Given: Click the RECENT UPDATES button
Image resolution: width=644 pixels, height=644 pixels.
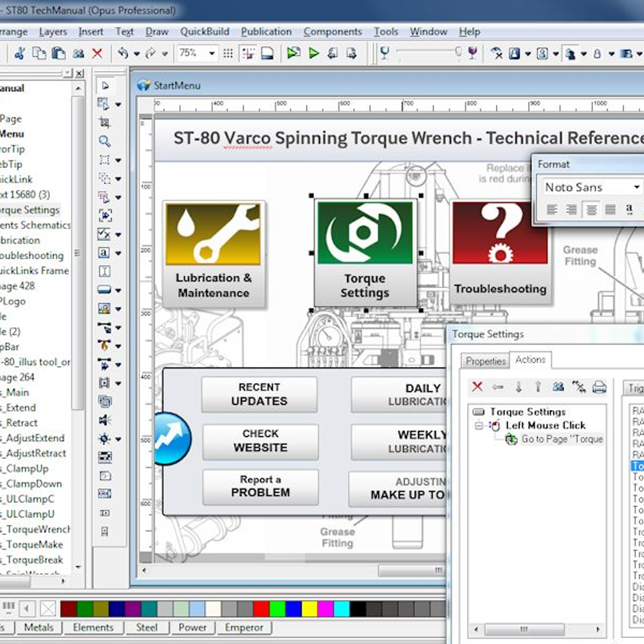Looking at the screenshot, I should [x=259, y=394].
